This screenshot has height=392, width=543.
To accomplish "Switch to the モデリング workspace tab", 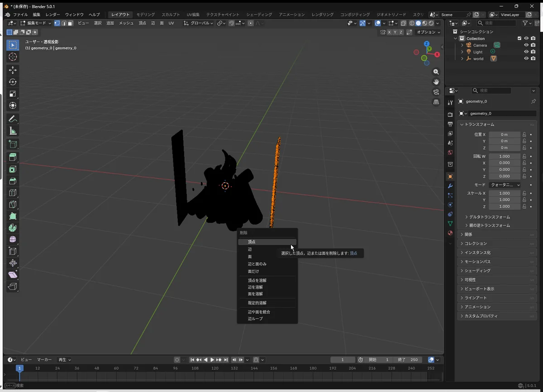I will tap(145, 14).
